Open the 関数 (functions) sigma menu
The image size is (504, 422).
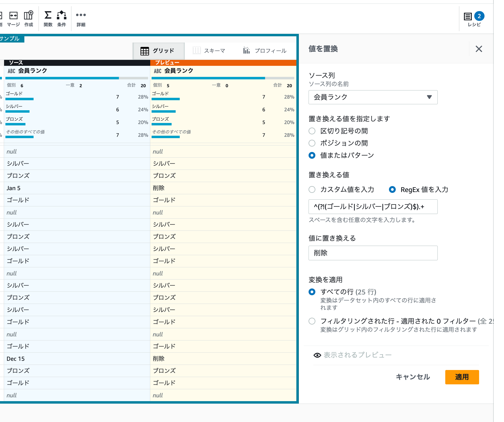click(48, 19)
